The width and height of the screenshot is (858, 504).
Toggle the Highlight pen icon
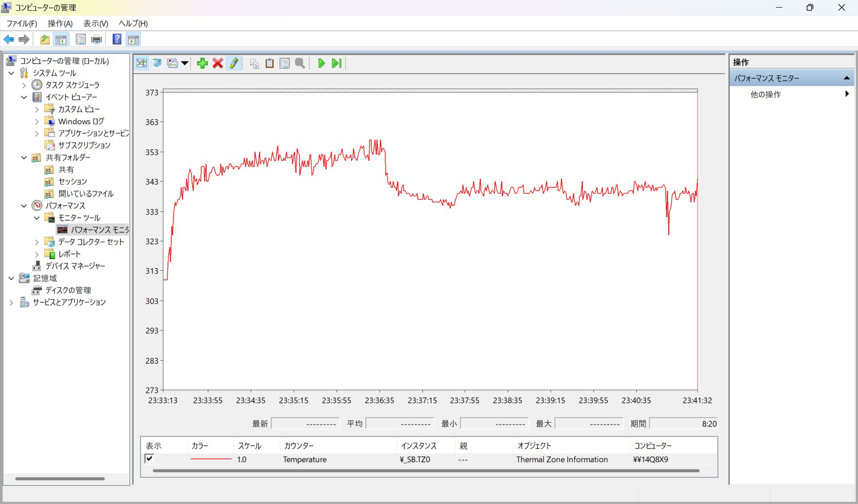(234, 63)
